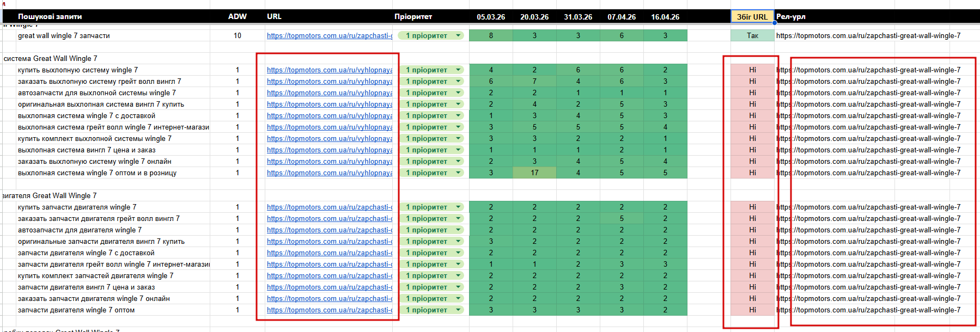
Task: Click query cell 'автозапчасти для двигателя wingle 7'
Action: 80,230
